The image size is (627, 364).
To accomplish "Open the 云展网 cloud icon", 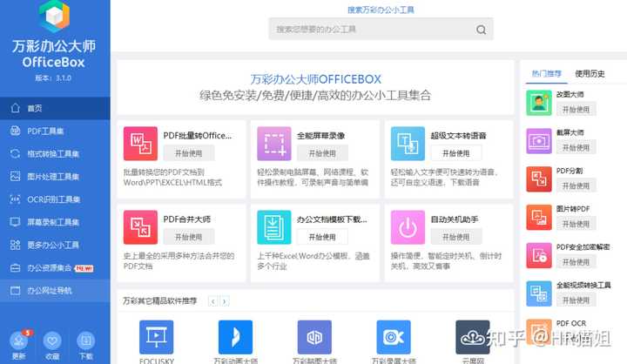I will (x=473, y=337).
